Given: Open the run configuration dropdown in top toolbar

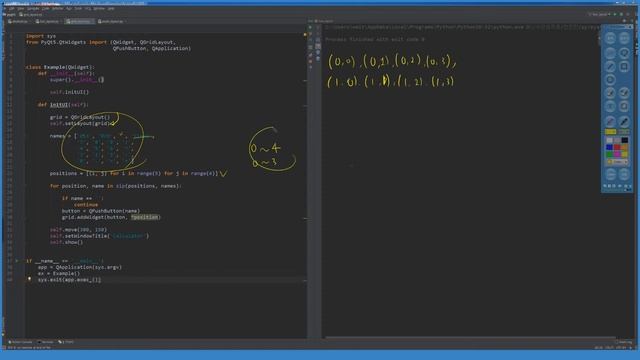Looking at the screenshot, I should point(599,14).
